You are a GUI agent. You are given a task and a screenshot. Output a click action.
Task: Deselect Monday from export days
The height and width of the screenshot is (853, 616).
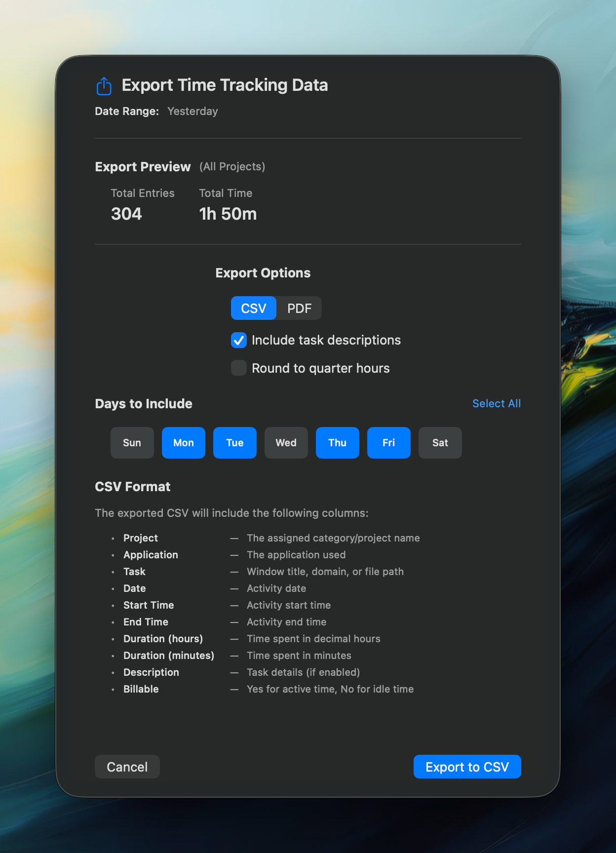[184, 443]
